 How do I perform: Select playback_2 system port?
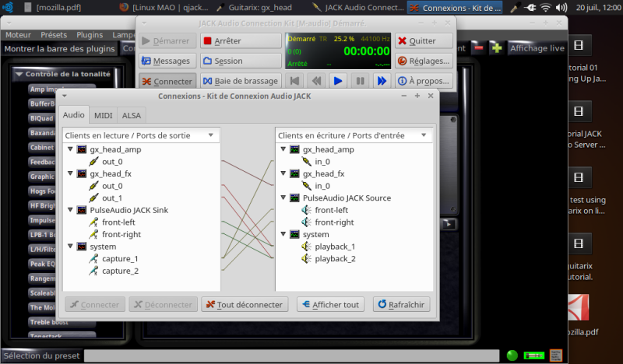point(335,259)
